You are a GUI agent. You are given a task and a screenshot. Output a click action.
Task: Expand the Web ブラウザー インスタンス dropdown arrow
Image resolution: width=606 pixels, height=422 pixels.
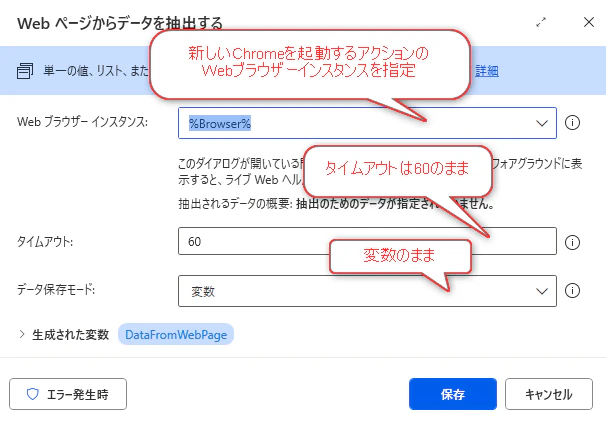pos(542,123)
